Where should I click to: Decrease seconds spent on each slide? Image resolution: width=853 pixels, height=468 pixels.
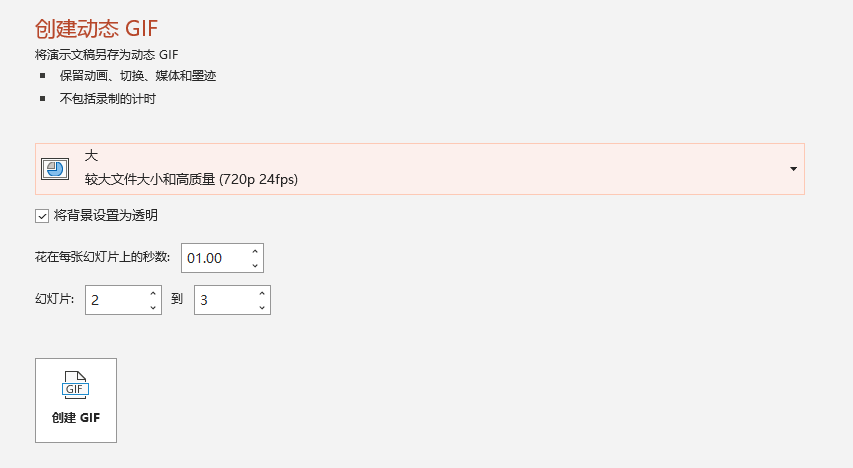coord(255,264)
